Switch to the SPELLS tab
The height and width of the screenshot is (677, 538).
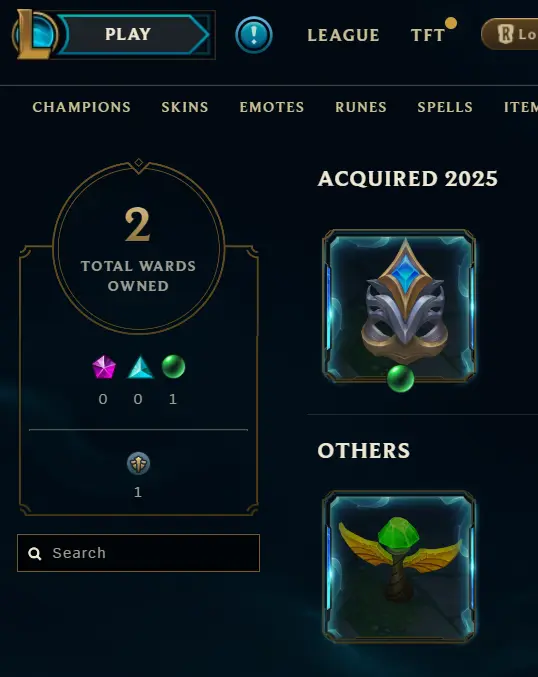445,107
